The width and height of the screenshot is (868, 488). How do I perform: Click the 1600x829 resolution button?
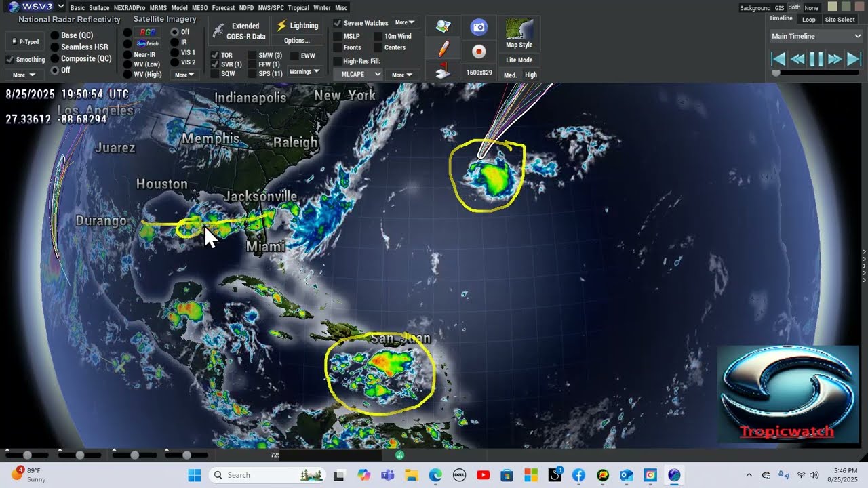point(479,73)
